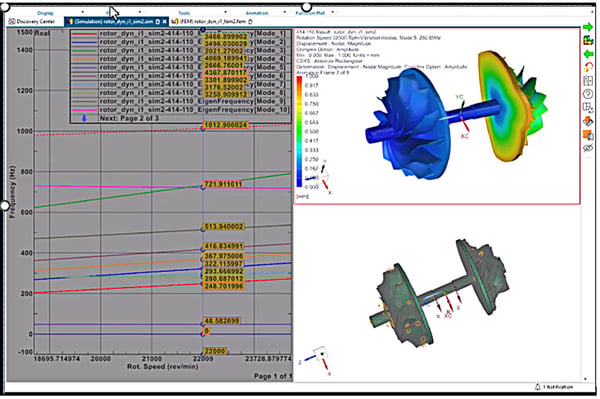Switch to the Simulation rotor_dyn_i1_sim2.sim tab
600x399 pixels.
[116, 21]
